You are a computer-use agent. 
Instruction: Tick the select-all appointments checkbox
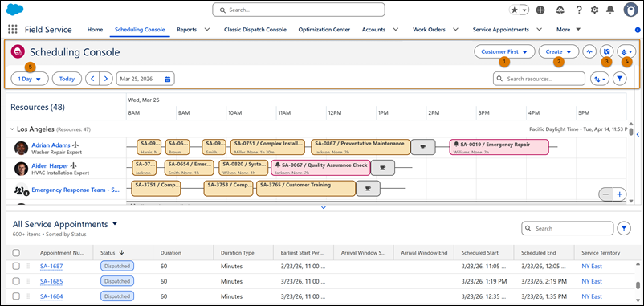tap(16, 253)
